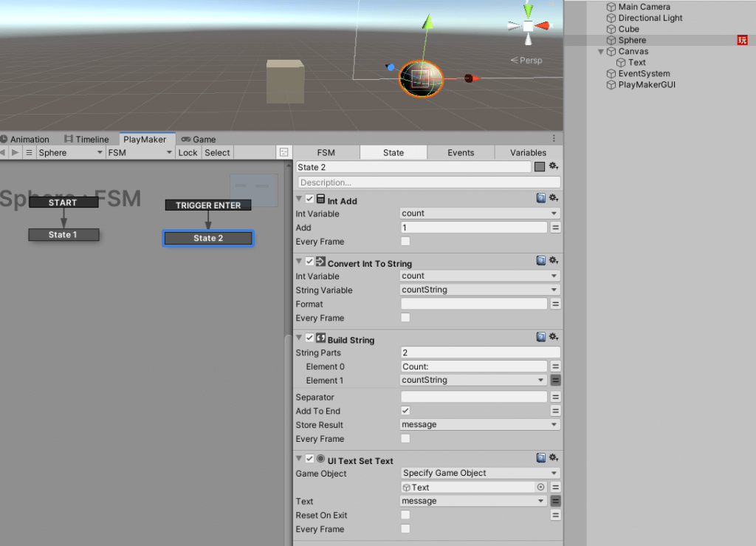
Task: Switch to the Events tab
Action: [x=461, y=153]
